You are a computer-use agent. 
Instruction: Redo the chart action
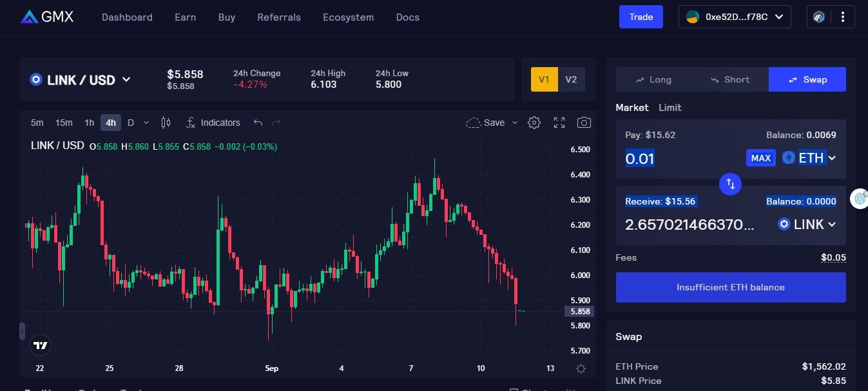point(276,123)
